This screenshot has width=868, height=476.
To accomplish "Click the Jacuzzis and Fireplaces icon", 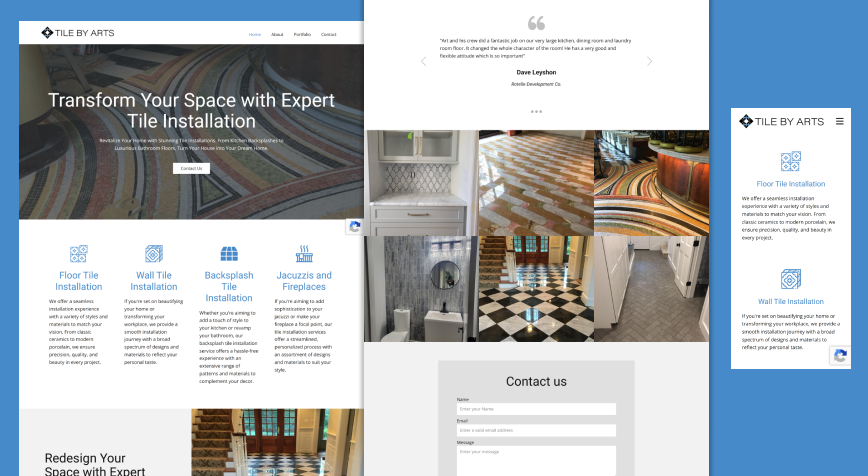I will 304,253.
